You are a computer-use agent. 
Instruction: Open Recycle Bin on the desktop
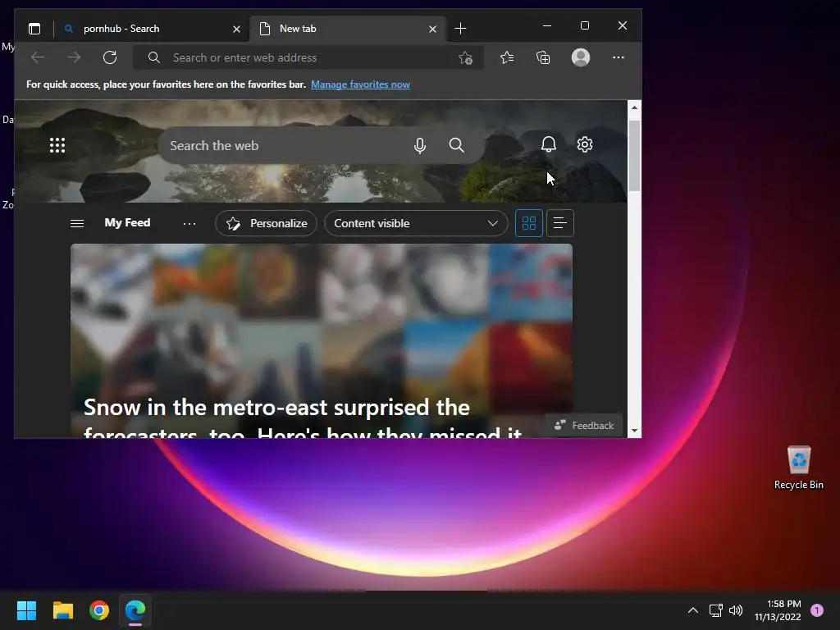(x=798, y=467)
